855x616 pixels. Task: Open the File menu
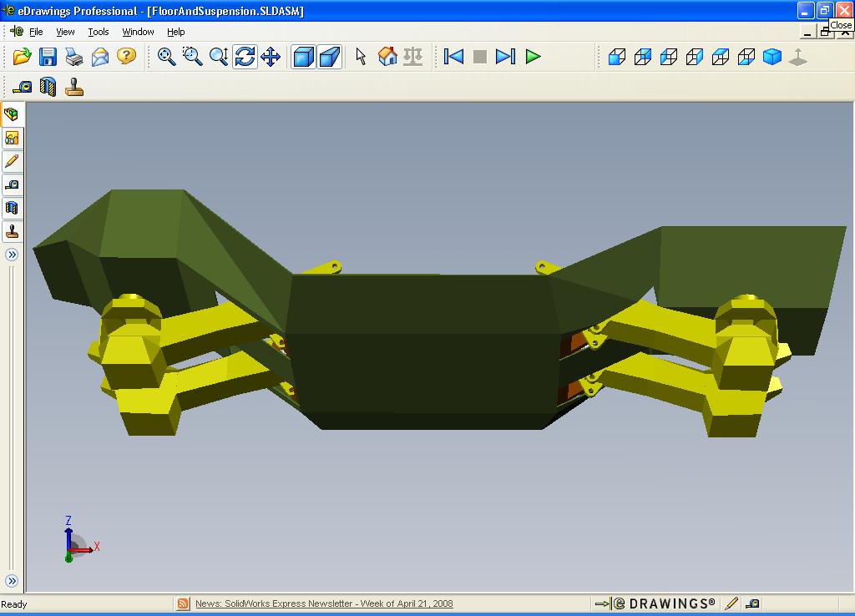point(36,33)
